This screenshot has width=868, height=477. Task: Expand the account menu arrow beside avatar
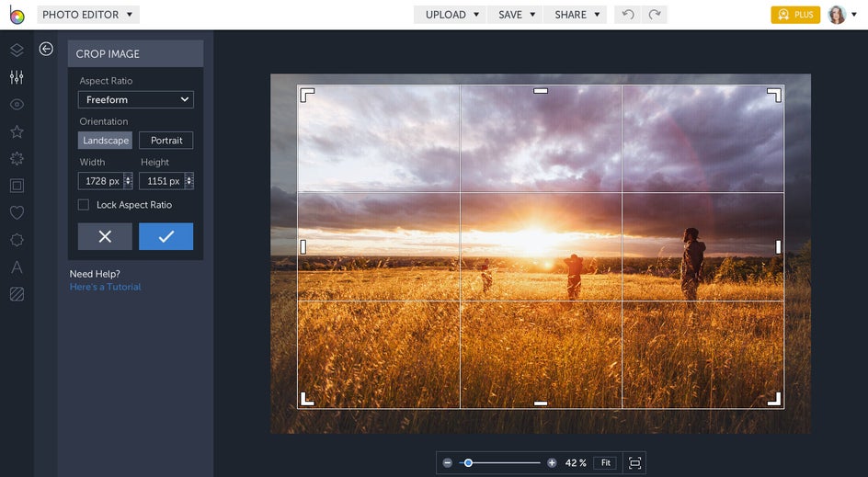pyautogui.click(x=854, y=15)
